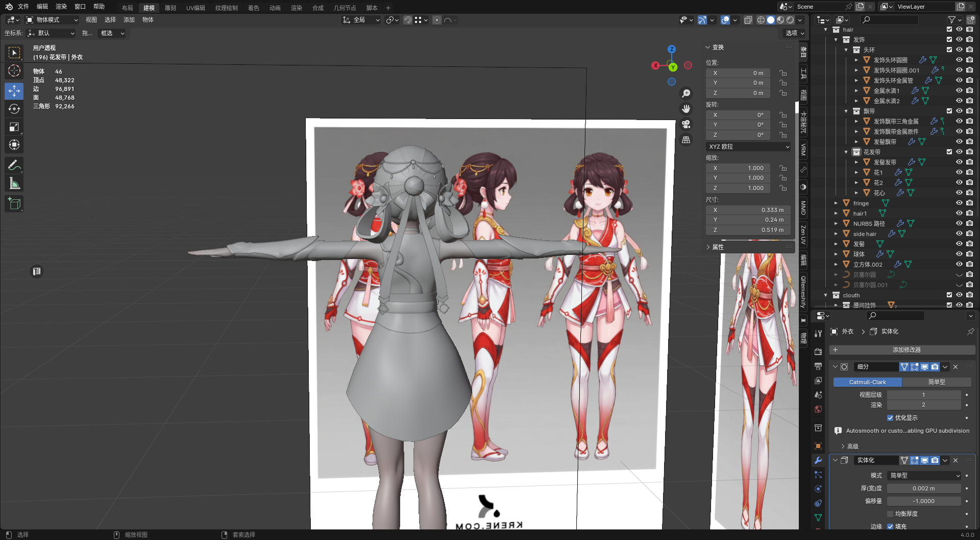Open the 物体模式 interaction mode dropdown

coord(52,20)
